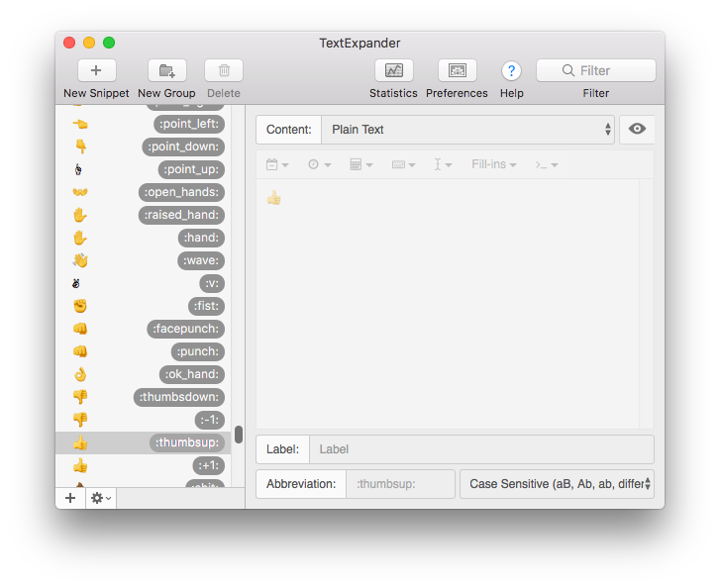Viewport: 720px width, 588px height.
Task: Select the :point_up: snippet
Action: (x=144, y=169)
